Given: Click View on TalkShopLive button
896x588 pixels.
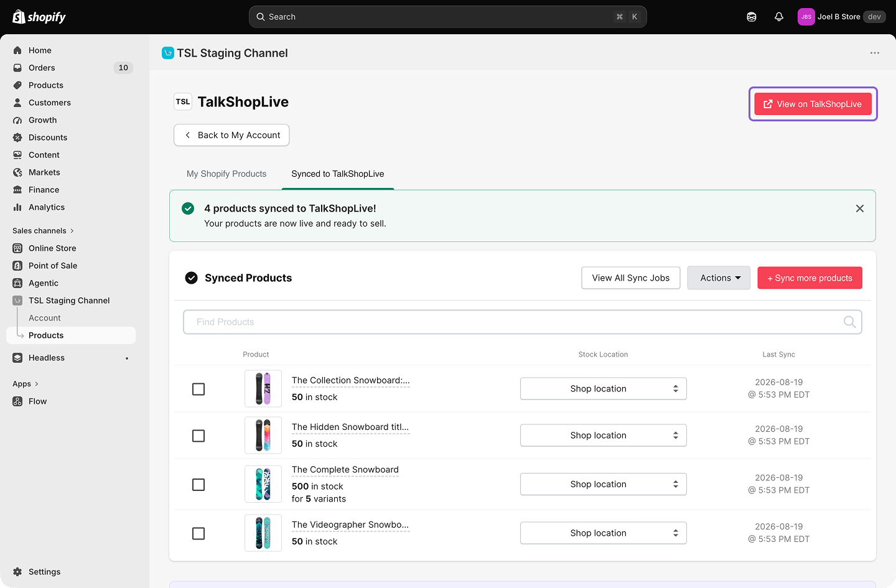Looking at the screenshot, I should (x=813, y=104).
